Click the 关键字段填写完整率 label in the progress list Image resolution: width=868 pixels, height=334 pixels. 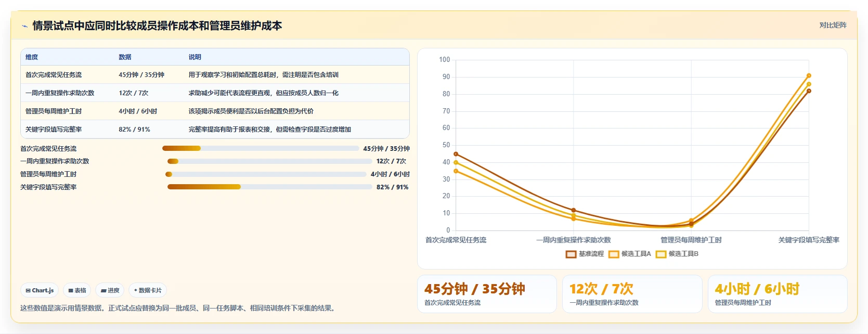(x=48, y=187)
